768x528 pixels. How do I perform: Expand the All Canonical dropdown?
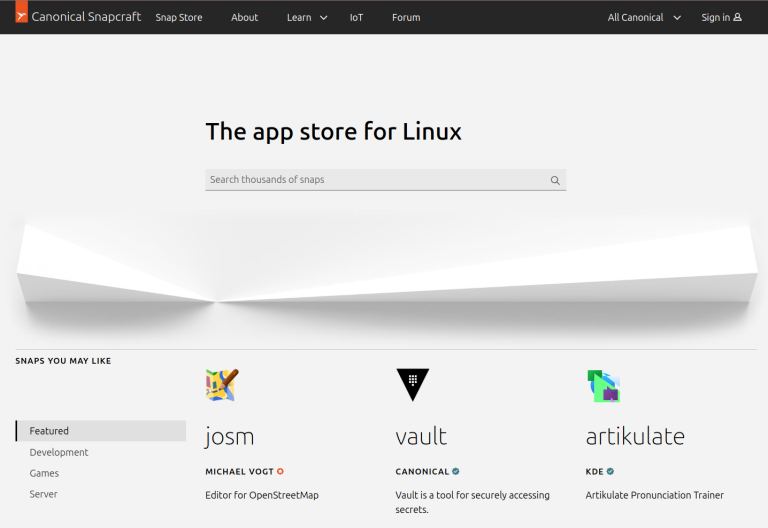[x=644, y=18]
